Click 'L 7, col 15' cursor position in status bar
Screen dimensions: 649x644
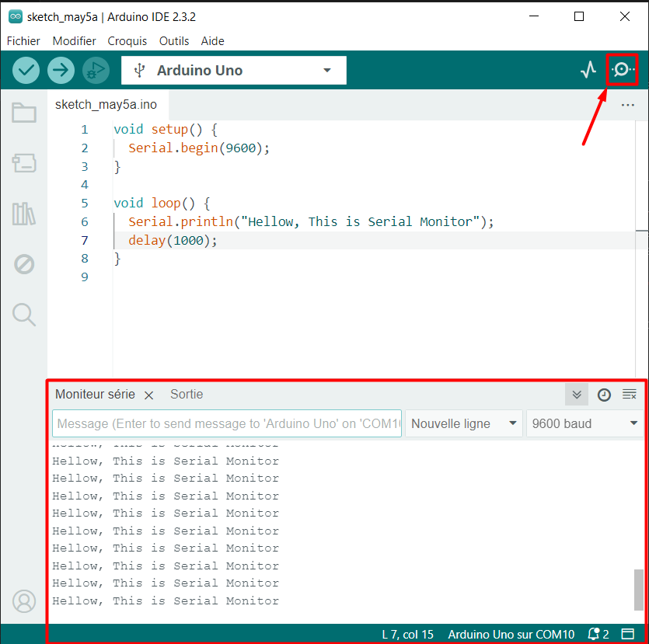(407, 634)
